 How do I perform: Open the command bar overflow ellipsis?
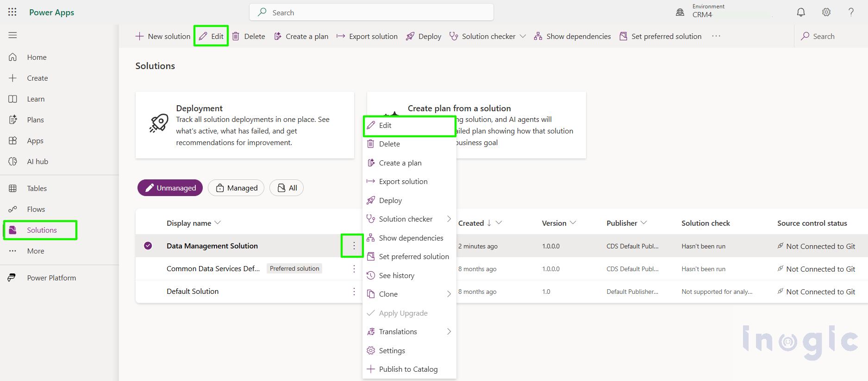point(716,36)
